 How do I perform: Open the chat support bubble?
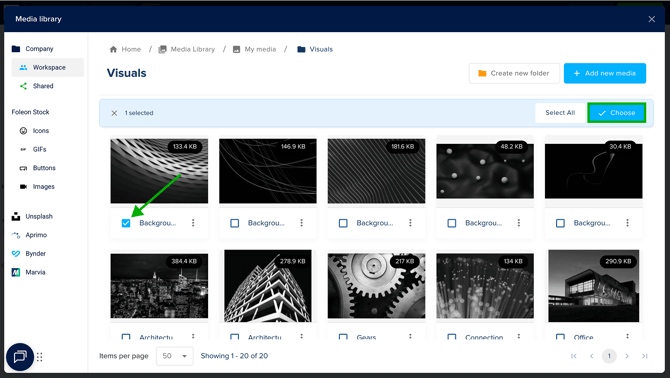pyautogui.click(x=20, y=357)
